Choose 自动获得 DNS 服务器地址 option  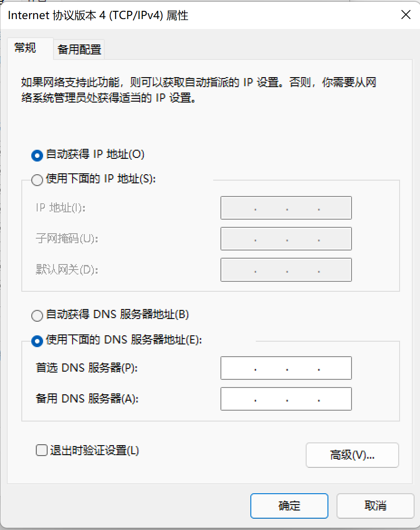click(x=37, y=315)
